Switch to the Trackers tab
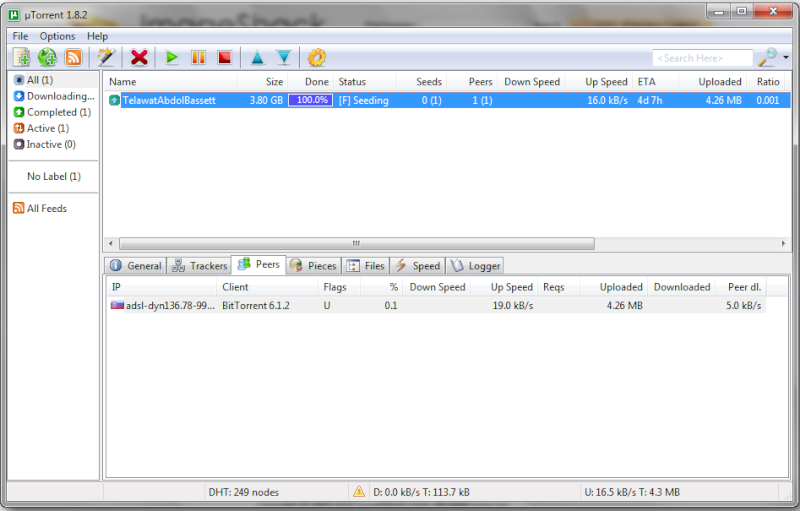This screenshot has height=511, width=800. [199, 266]
